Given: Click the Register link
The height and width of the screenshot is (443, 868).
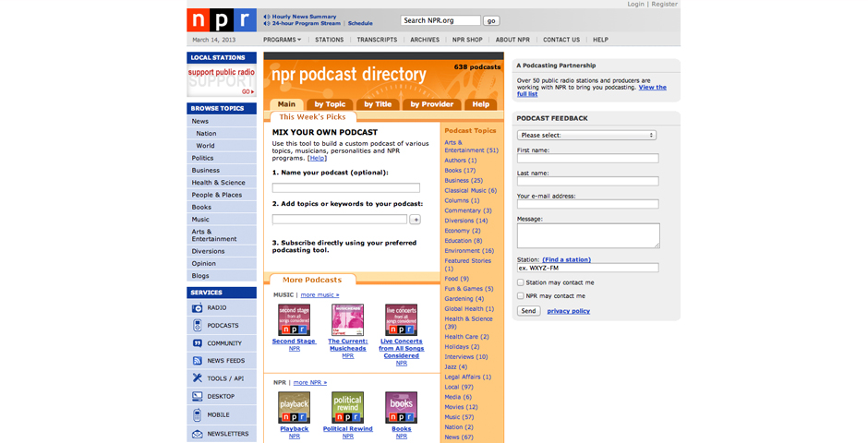Looking at the screenshot, I should pyautogui.click(x=664, y=4).
